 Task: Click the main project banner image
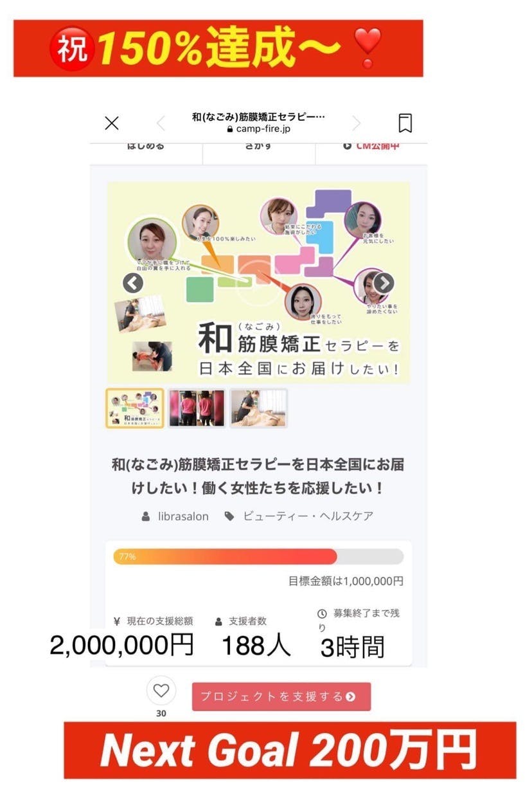click(258, 282)
